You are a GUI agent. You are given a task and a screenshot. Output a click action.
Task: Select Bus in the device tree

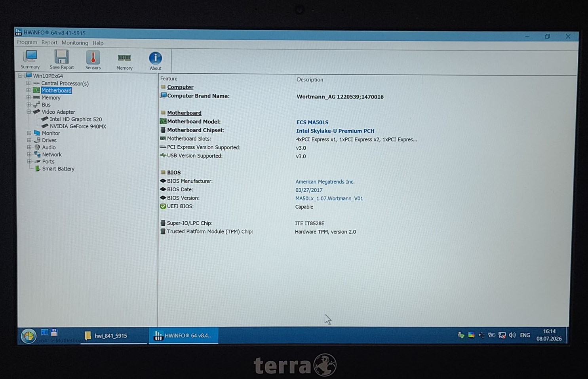coord(46,105)
